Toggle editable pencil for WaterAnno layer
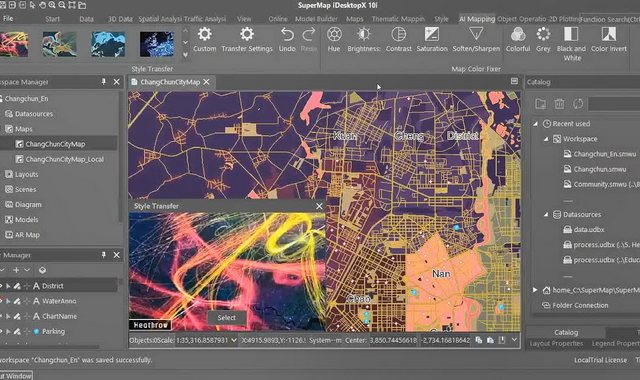640x380 pixels. [x=17, y=301]
